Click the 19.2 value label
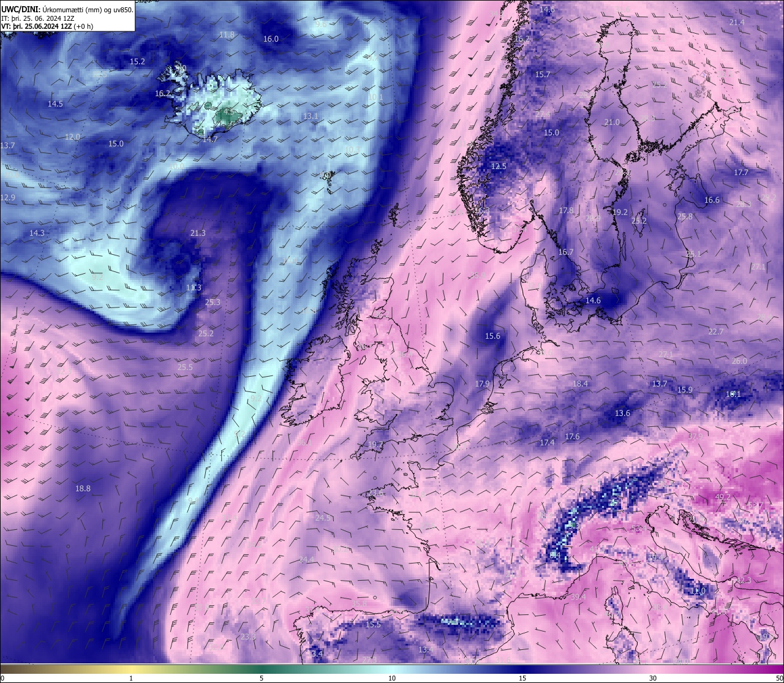The image size is (784, 683). pyautogui.click(x=620, y=212)
